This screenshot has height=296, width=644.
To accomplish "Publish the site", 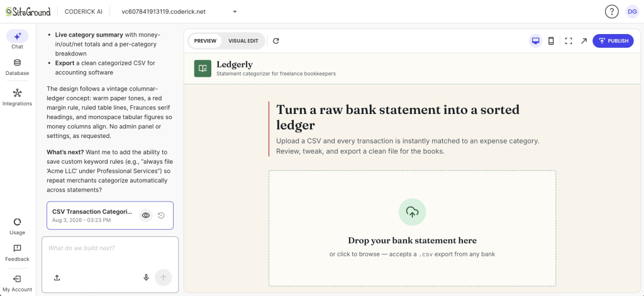I will [x=613, y=41].
